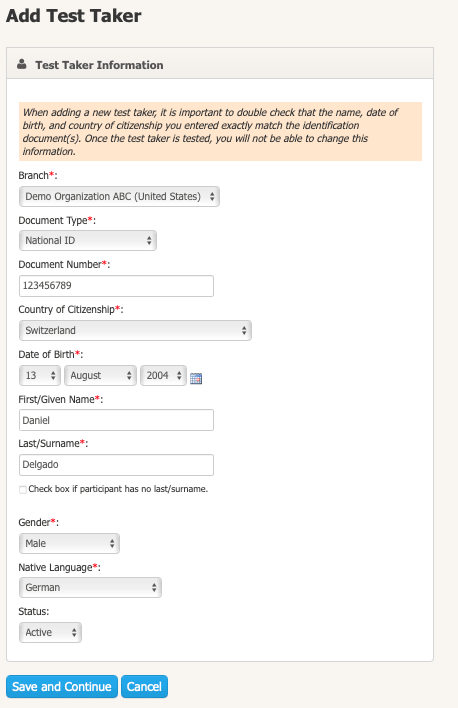
Task: Select a different month from the August dropdown
Action: point(100,376)
